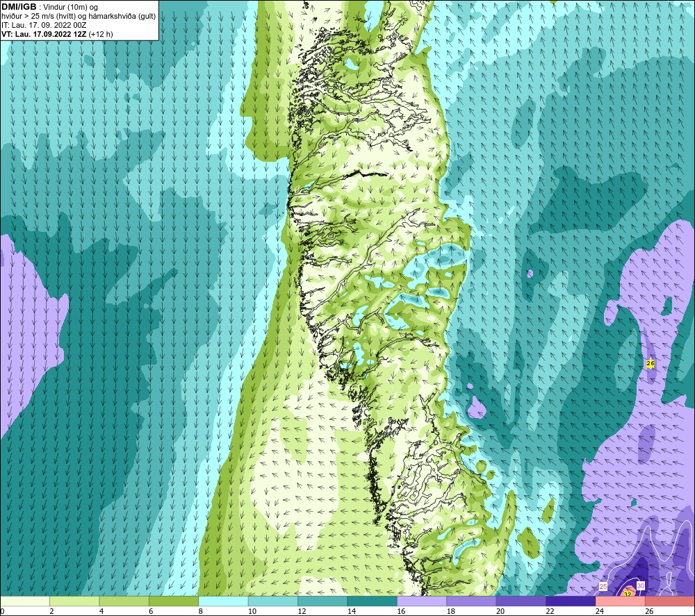Image resolution: width=695 pixels, height=616 pixels.
Task: Click the '(+12 h)' forecast offset text
Action: click(x=101, y=34)
